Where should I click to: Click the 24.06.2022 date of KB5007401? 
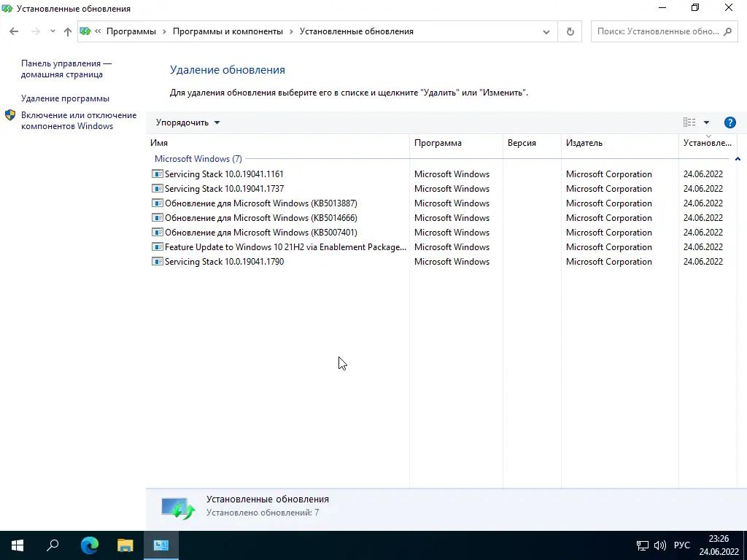point(703,233)
